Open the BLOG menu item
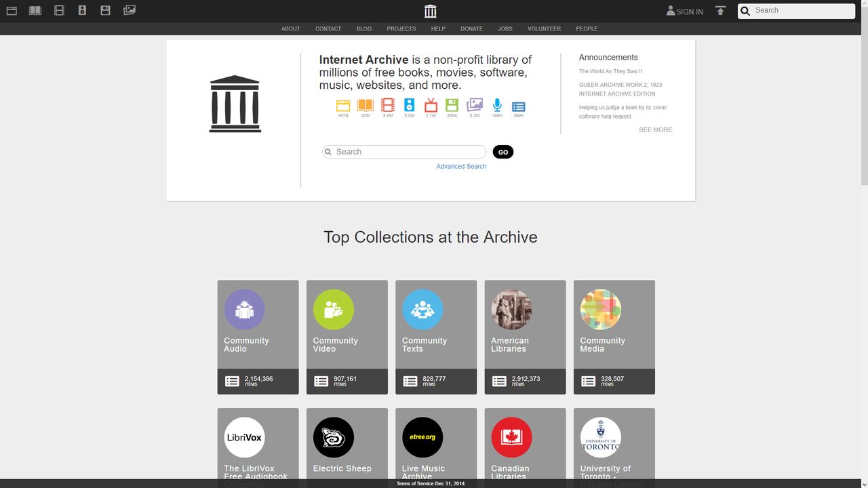The height and width of the screenshot is (488, 868). 364,29
